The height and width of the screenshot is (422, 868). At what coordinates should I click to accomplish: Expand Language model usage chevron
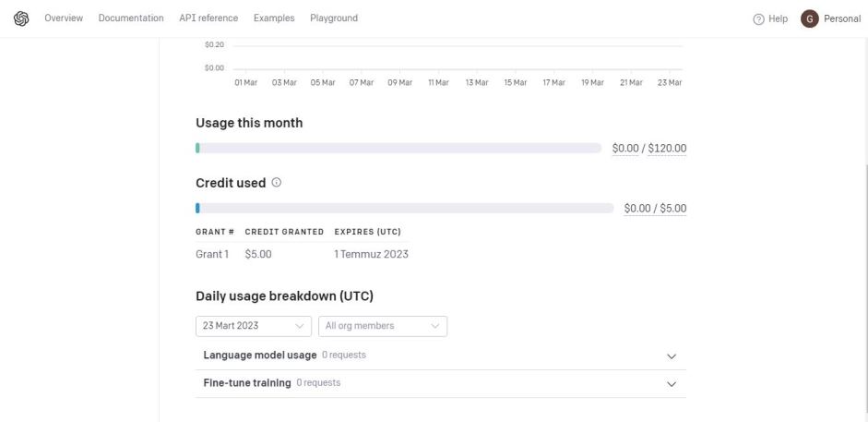672,356
